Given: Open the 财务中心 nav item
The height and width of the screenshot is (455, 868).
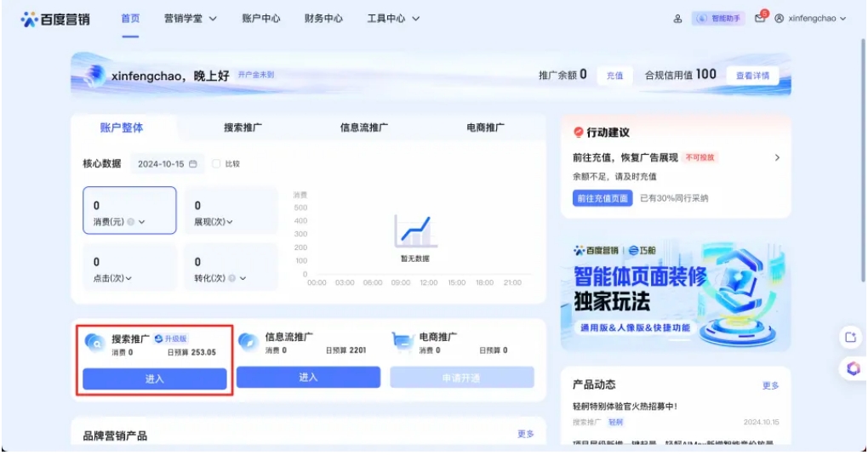Looking at the screenshot, I should pos(323,18).
